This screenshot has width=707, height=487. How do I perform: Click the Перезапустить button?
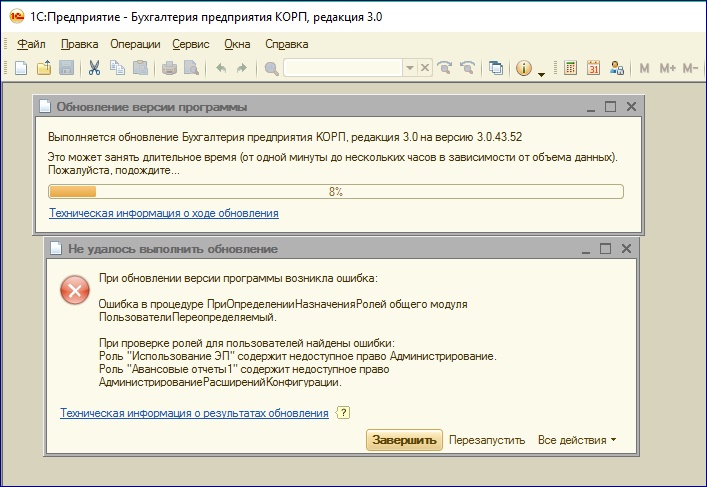pos(487,440)
